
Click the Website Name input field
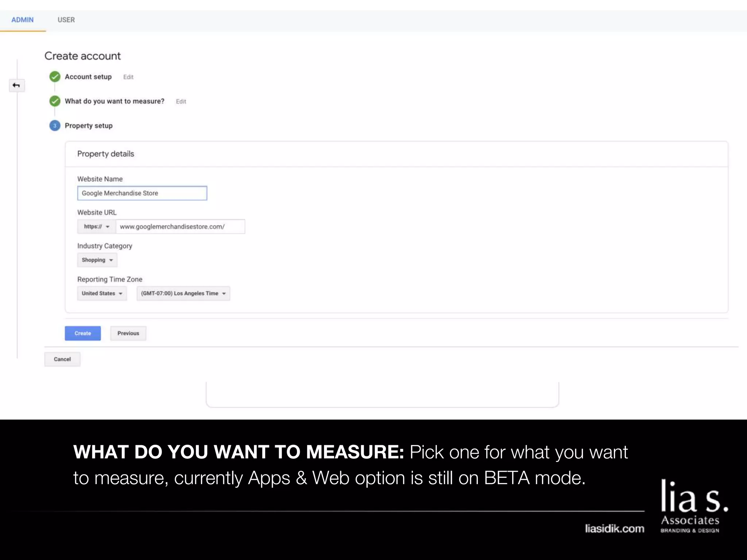142,193
